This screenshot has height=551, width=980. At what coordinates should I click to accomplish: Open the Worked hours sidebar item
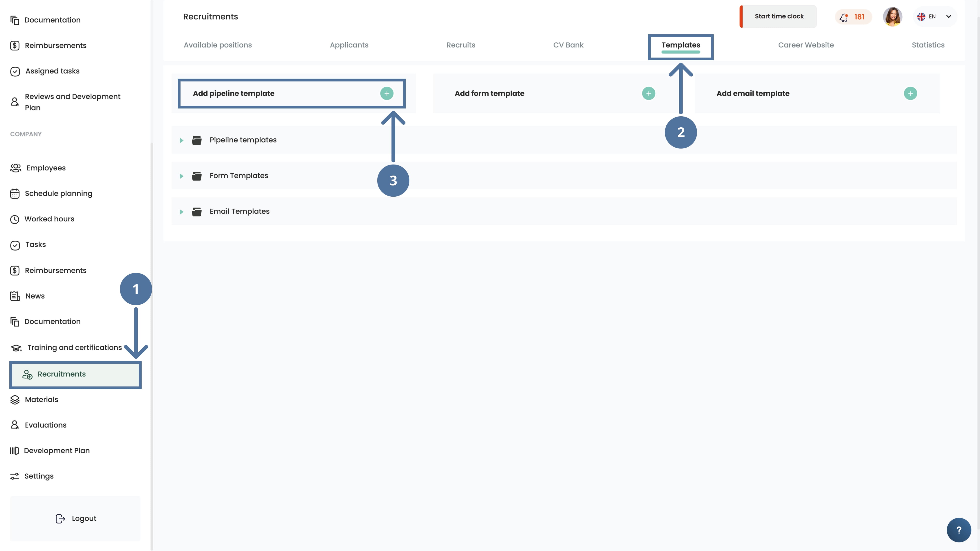coord(49,219)
